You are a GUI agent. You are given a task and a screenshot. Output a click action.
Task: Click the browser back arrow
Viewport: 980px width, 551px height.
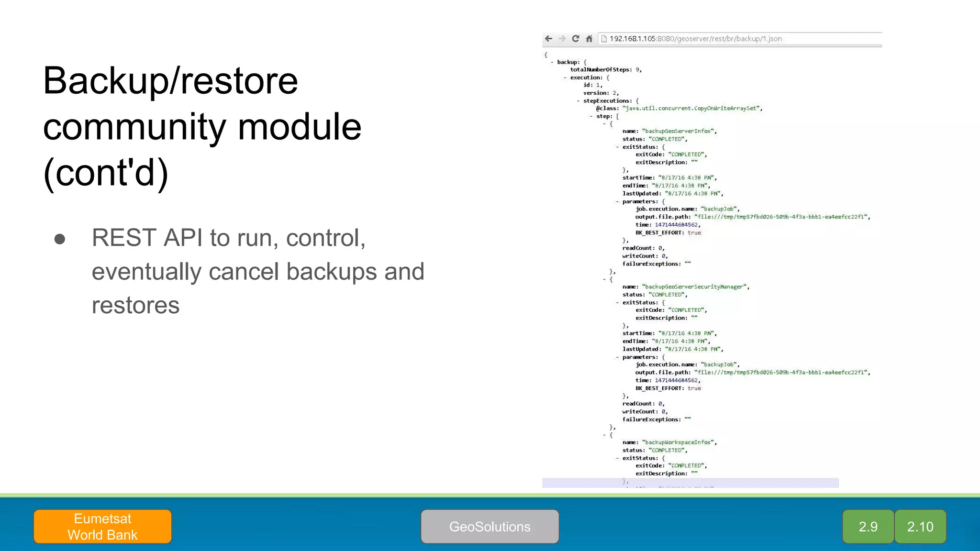click(x=549, y=39)
